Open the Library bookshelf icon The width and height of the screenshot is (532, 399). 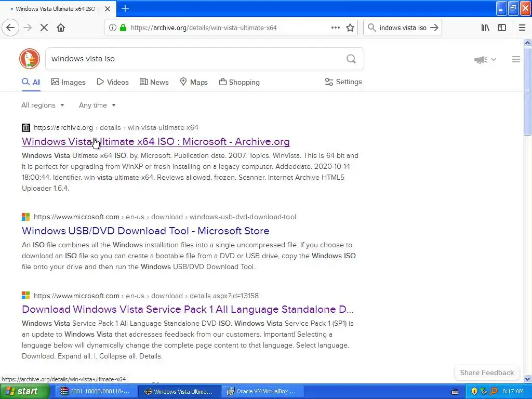[485, 28]
